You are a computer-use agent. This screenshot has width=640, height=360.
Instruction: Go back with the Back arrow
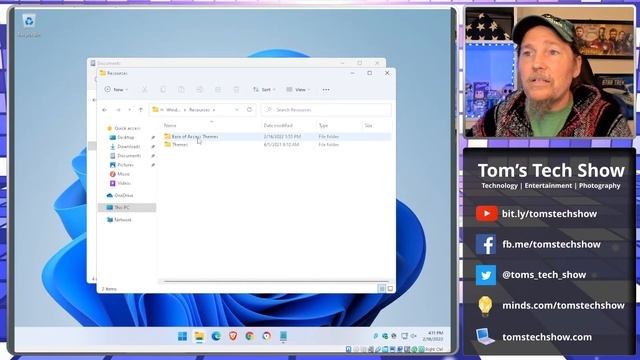coord(104,110)
